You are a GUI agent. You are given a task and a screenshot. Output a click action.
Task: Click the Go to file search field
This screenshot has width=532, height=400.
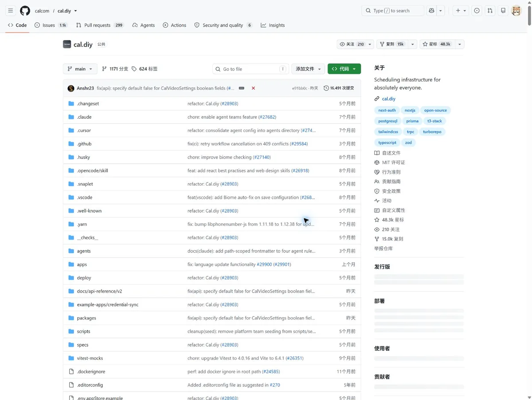click(x=250, y=69)
